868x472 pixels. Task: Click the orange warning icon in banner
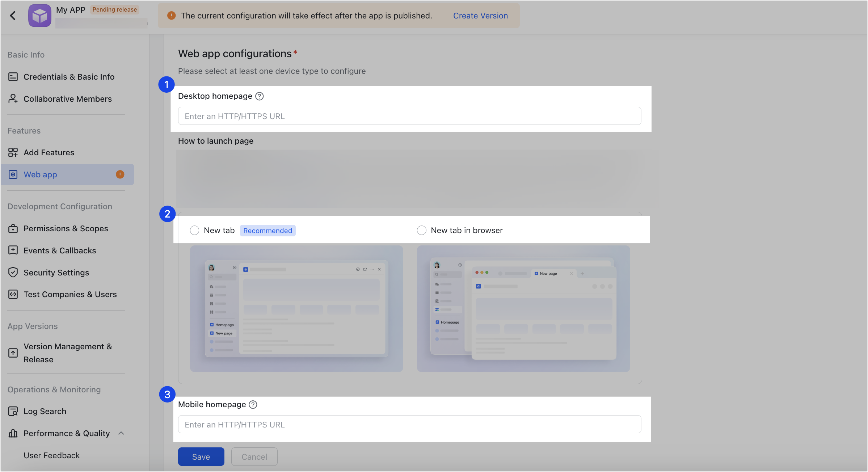click(x=172, y=16)
